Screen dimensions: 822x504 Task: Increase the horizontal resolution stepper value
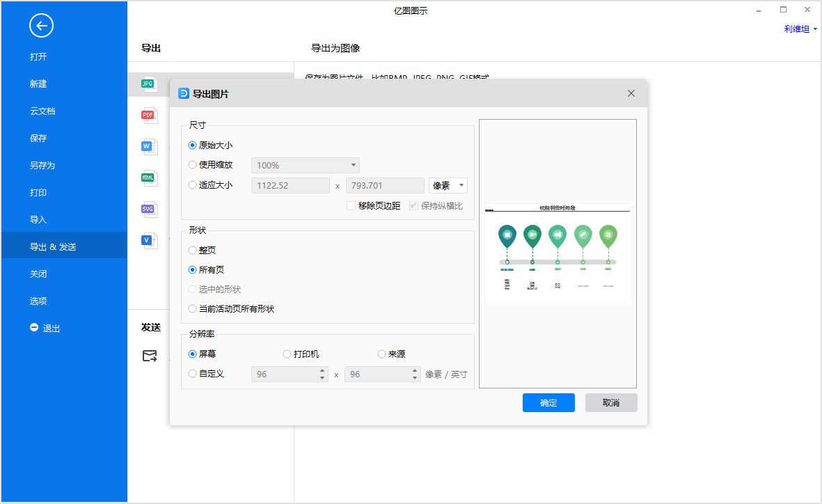322,370
